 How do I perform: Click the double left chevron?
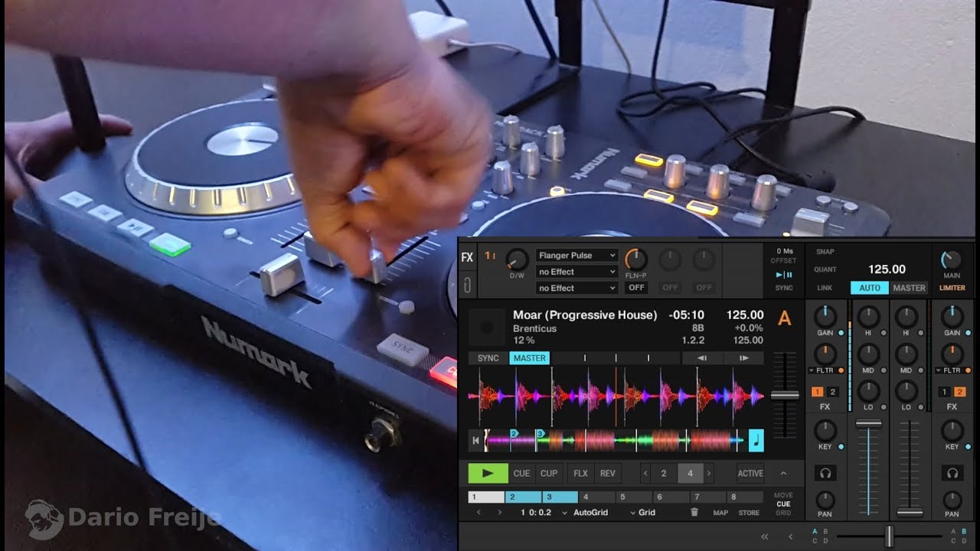764,536
